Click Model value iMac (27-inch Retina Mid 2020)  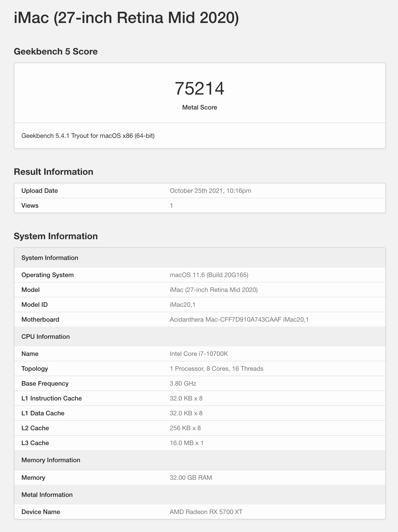pyautogui.click(x=214, y=290)
